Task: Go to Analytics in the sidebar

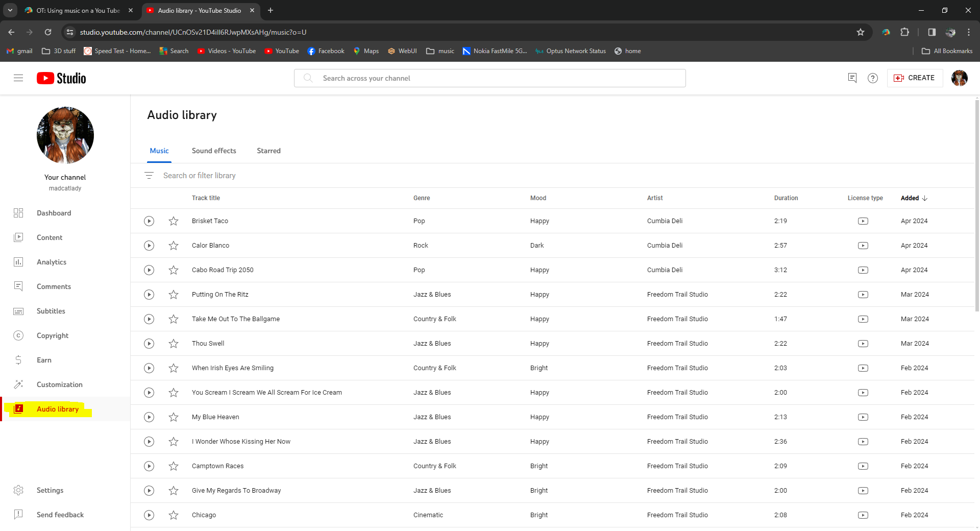Action: [x=52, y=262]
